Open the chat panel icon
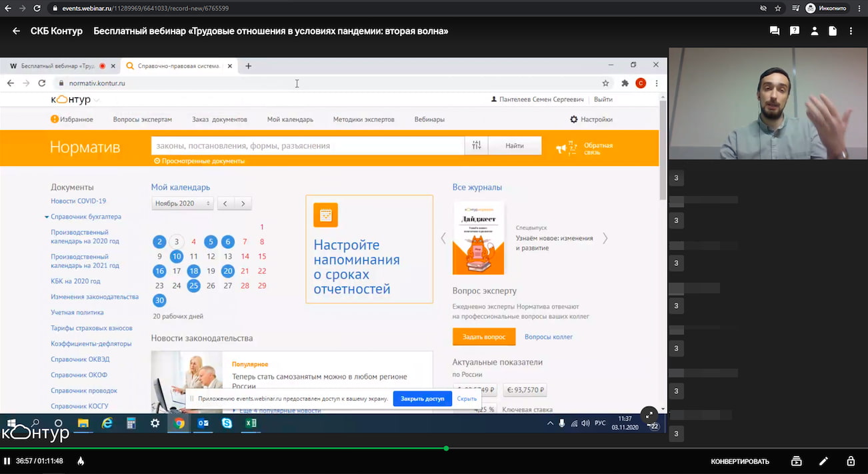The width and height of the screenshot is (868, 474). tap(773, 31)
